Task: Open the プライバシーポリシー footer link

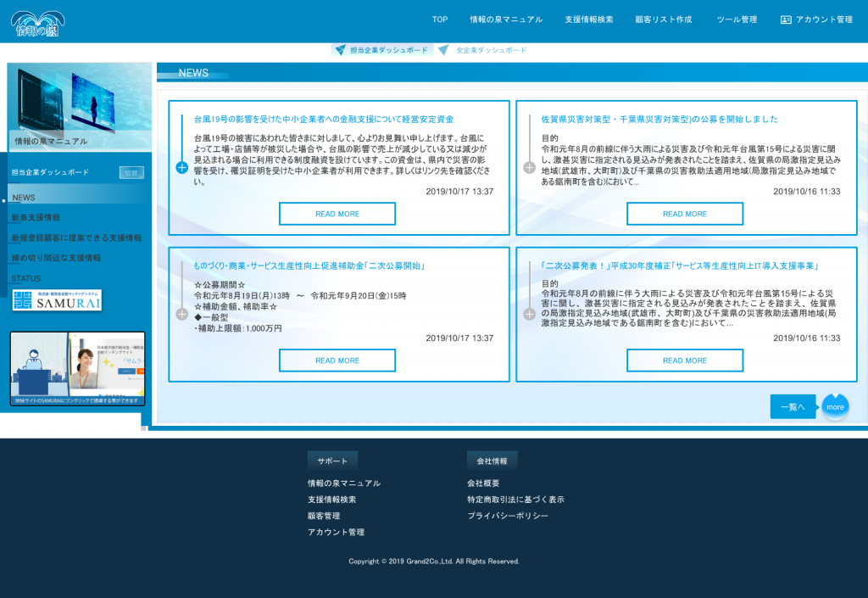Action: tap(508, 516)
